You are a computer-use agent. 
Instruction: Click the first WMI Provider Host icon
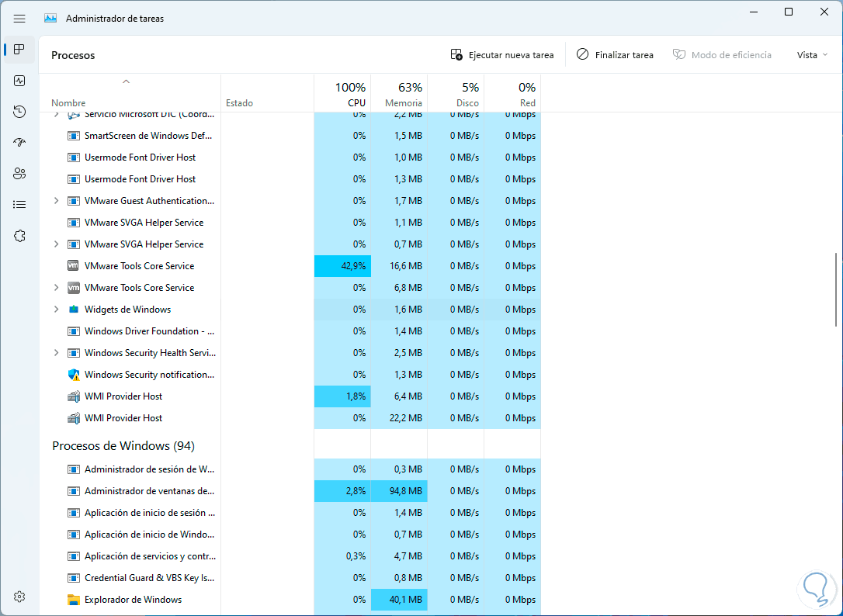(74, 396)
